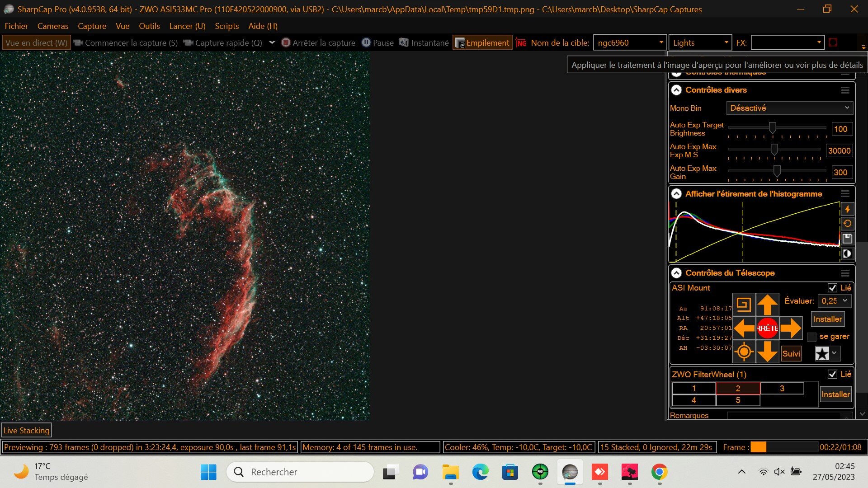Click the histogram auto-stretch lightning icon
868x488 pixels.
click(847, 209)
